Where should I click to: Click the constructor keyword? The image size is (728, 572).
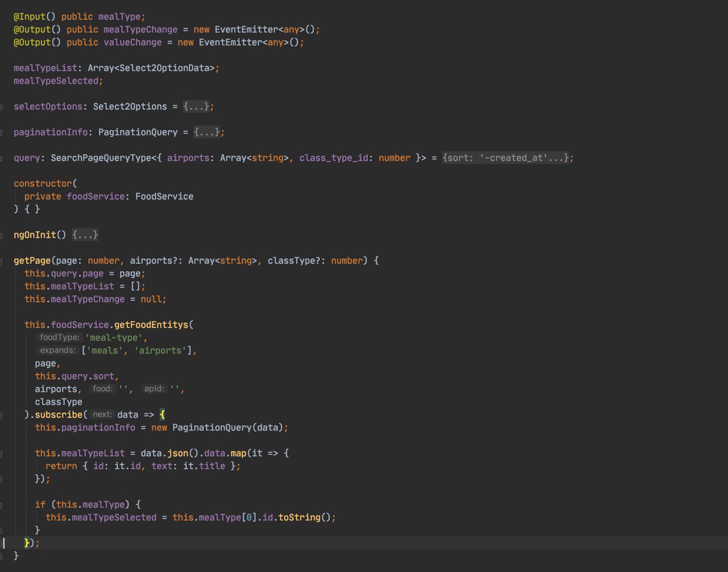click(x=43, y=183)
